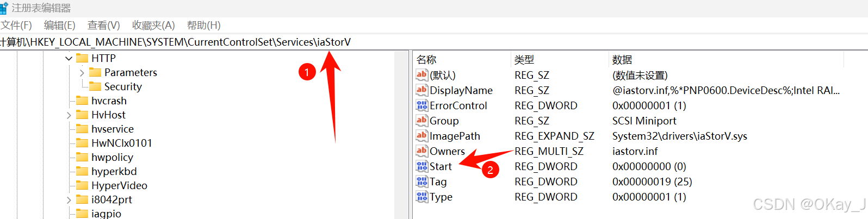The image size is (868, 219).
Task: Click the Security folder icon
Action: (x=95, y=86)
